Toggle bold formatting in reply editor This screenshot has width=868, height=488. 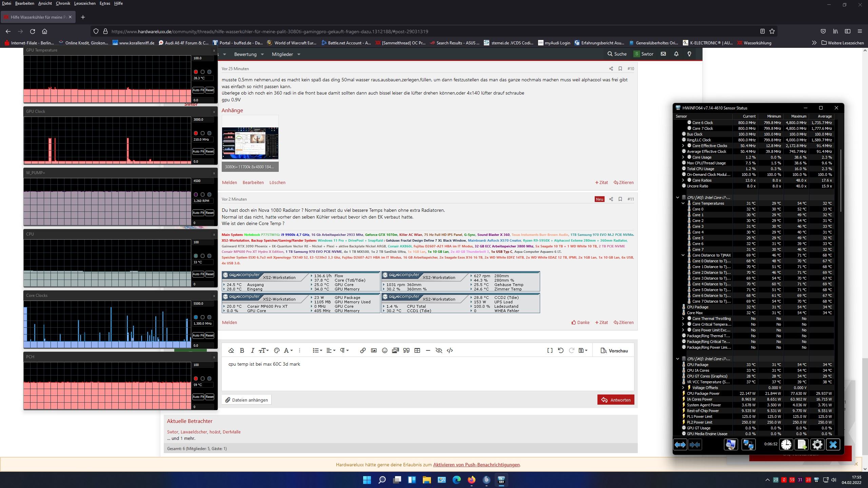[242, 350]
